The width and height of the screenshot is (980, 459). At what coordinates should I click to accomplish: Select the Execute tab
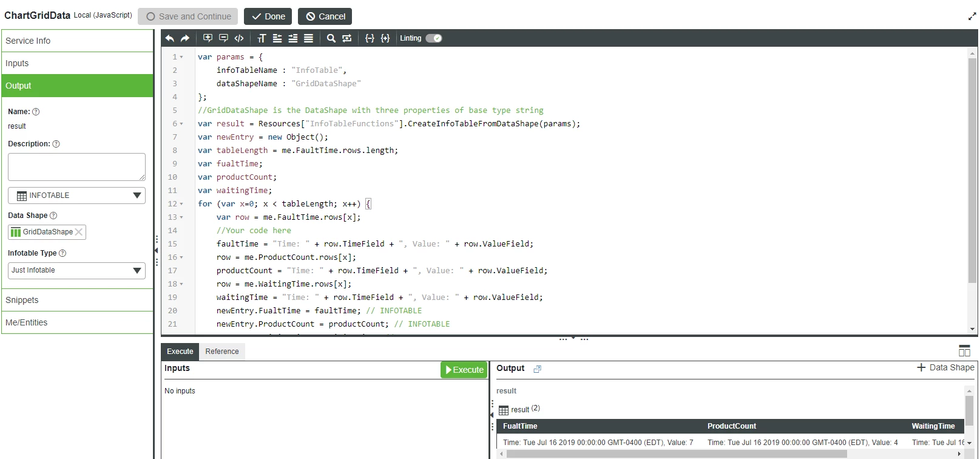(x=180, y=352)
